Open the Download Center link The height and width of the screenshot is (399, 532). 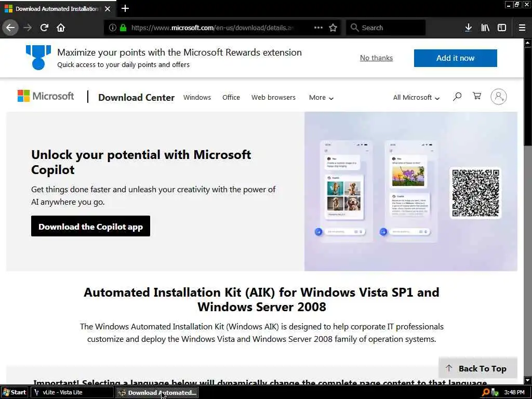[x=137, y=97]
